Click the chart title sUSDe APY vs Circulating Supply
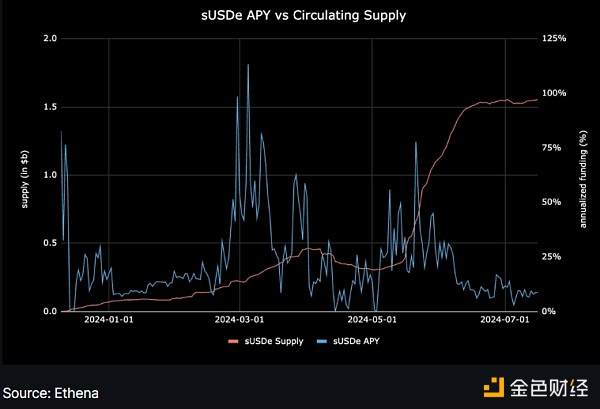 click(x=300, y=17)
